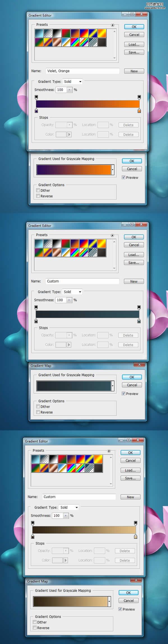
Task: Select right opacity stop above violet-orange gradient bar
Action: [139, 97]
